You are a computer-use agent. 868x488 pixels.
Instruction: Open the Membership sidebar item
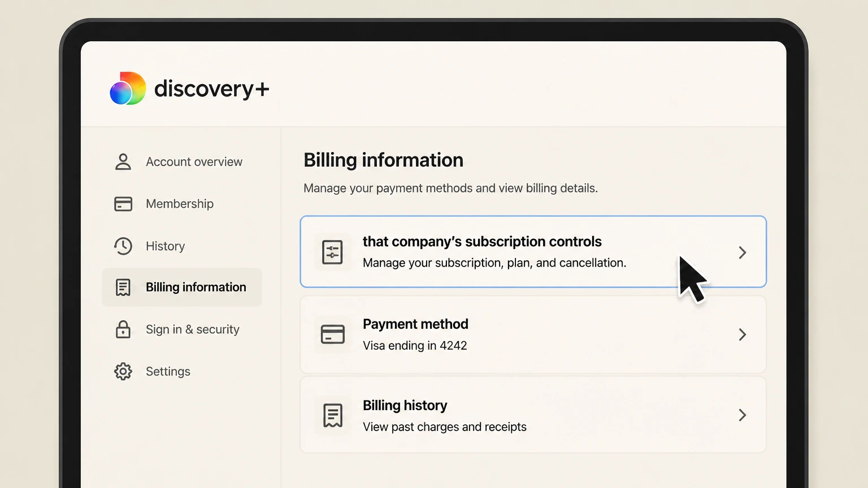pos(182,204)
